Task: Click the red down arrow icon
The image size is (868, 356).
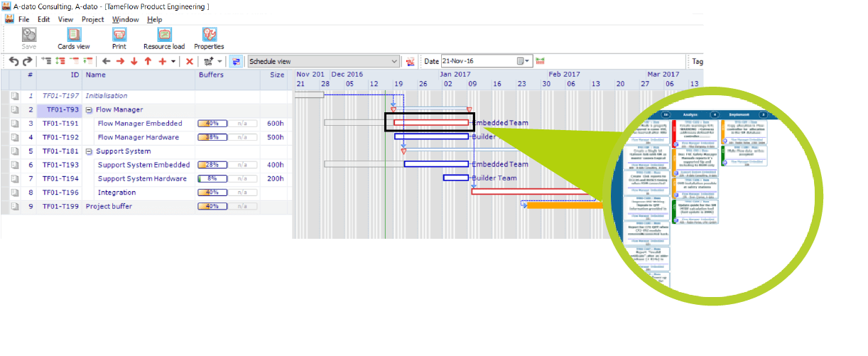Action: tap(134, 62)
